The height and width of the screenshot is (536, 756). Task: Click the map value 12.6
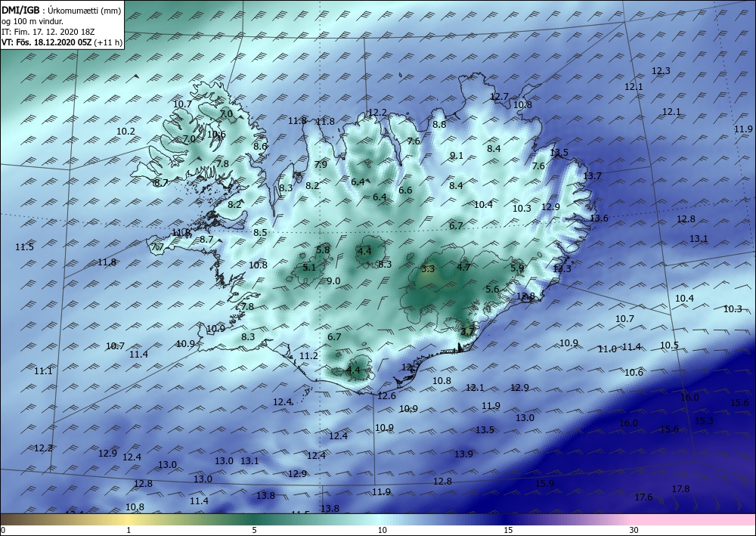[x=386, y=395]
